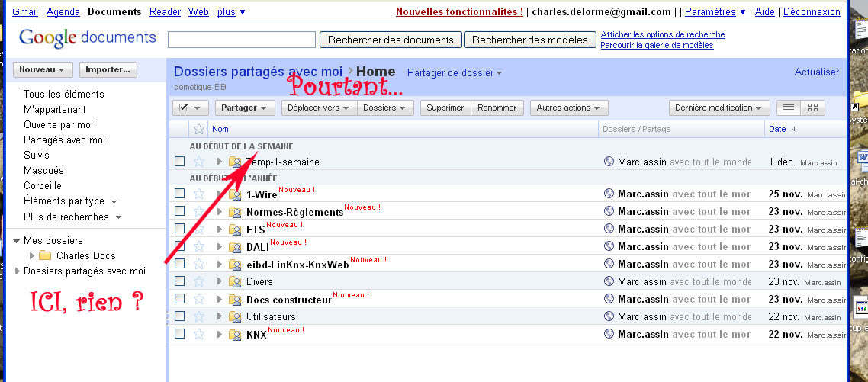Screen dimensions: 868x382
Task: Star the eibd-LinKnx-KnxWeb folder
Action: click(199, 264)
